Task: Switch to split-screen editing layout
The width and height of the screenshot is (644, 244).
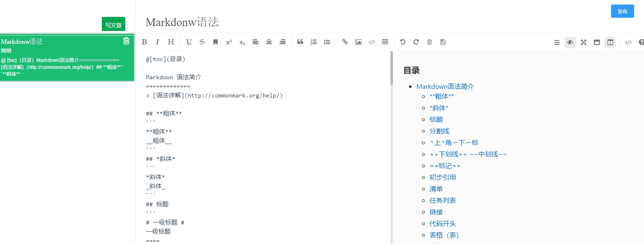Action: coord(610,42)
